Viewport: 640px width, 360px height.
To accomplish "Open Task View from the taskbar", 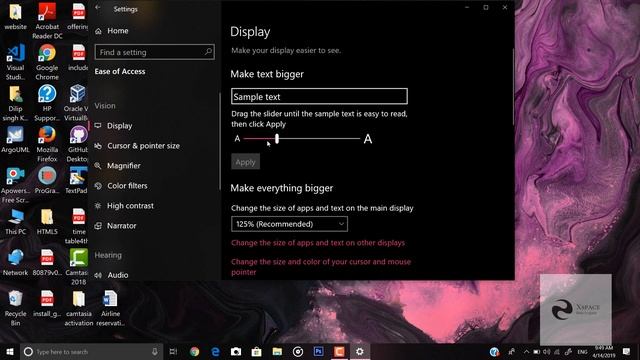I will (173, 351).
